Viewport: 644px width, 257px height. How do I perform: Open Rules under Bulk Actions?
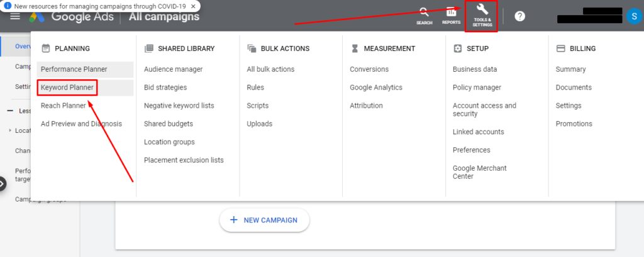coord(255,88)
